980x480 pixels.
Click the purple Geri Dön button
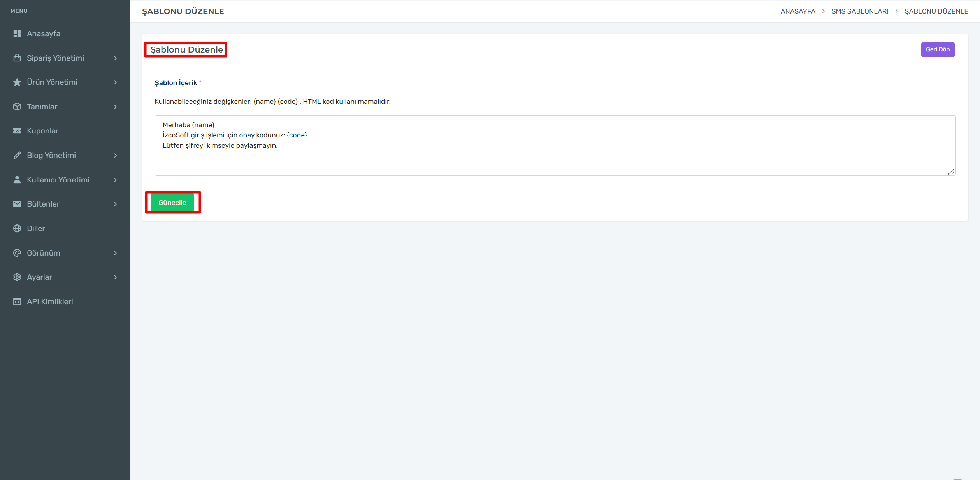937,49
